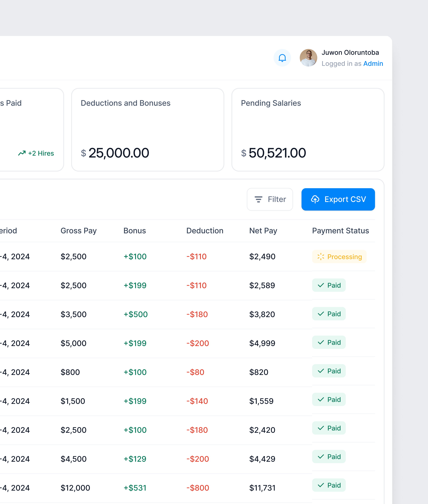Sort by Gross Pay column header
The width and height of the screenshot is (428, 504).
coord(79,231)
